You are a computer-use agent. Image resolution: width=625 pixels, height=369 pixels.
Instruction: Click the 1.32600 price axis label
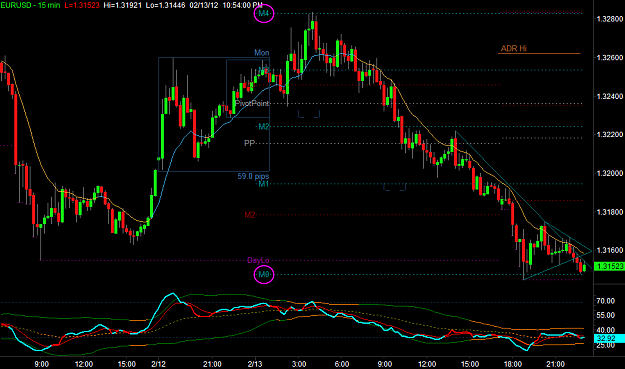pyautogui.click(x=610, y=58)
